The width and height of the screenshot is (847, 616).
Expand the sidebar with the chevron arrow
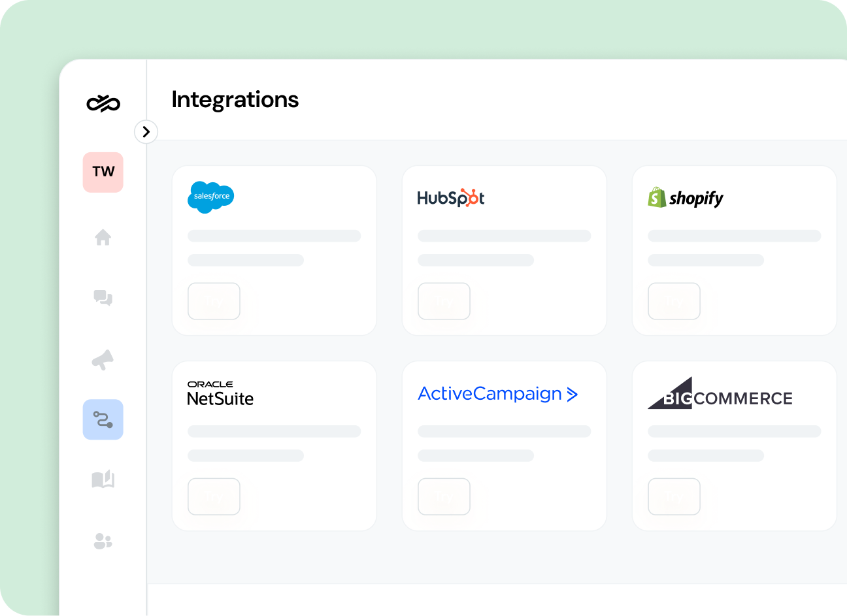pos(146,131)
